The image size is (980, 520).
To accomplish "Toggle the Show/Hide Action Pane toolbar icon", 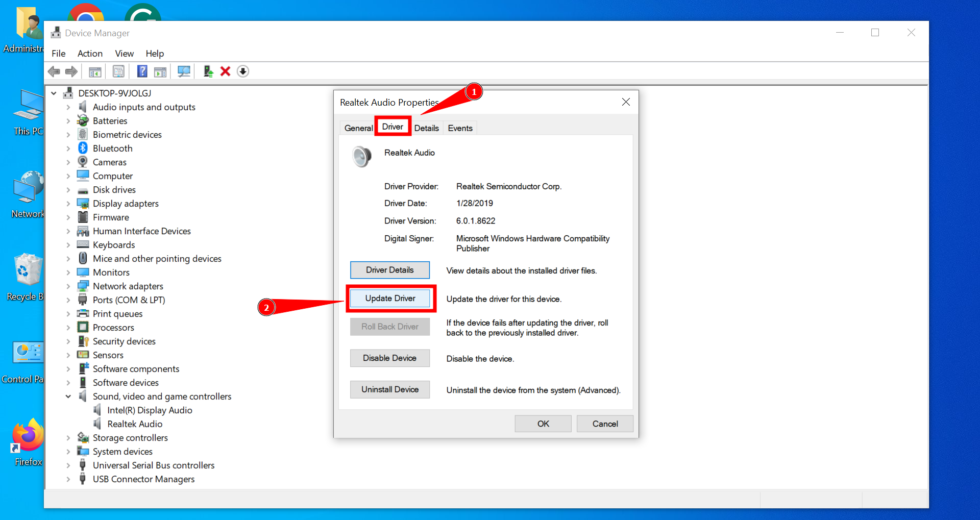I will tap(160, 71).
